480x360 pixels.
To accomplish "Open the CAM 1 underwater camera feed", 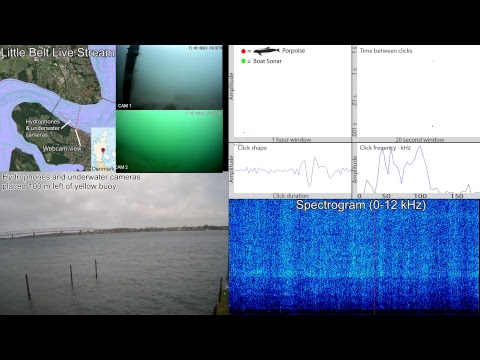I will pyautogui.click(x=169, y=77).
